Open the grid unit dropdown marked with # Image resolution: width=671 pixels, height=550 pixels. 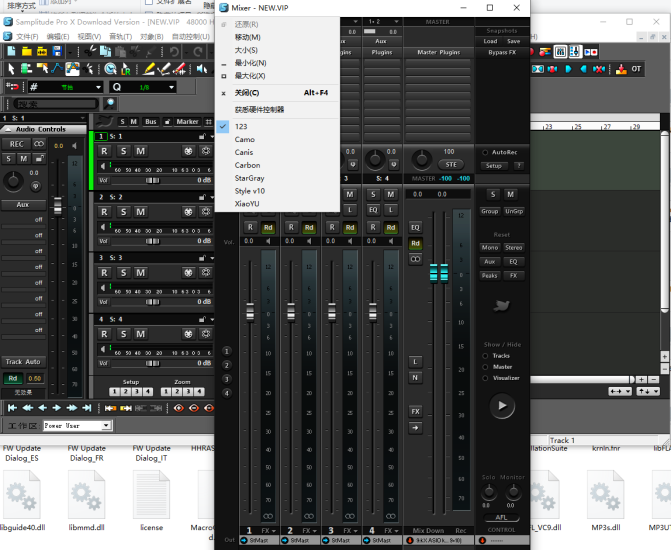[x=66, y=87]
